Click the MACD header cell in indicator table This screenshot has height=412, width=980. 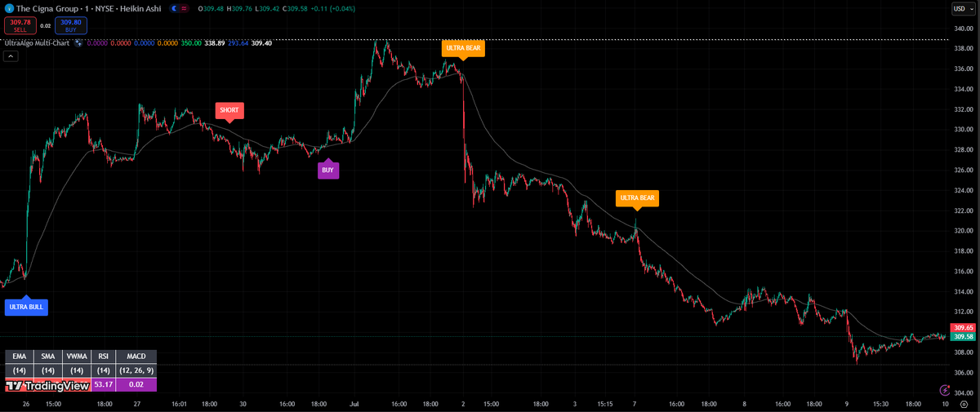(136, 356)
